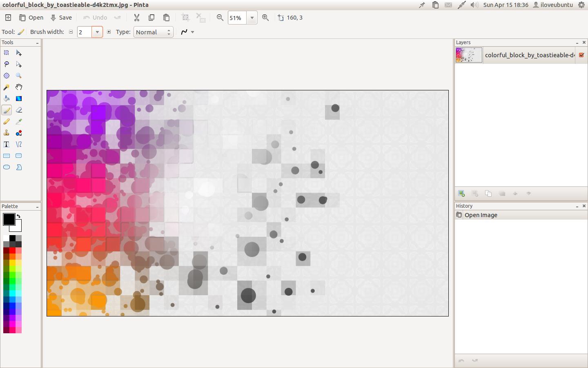Click the black primary color swatch

coord(8,219)
